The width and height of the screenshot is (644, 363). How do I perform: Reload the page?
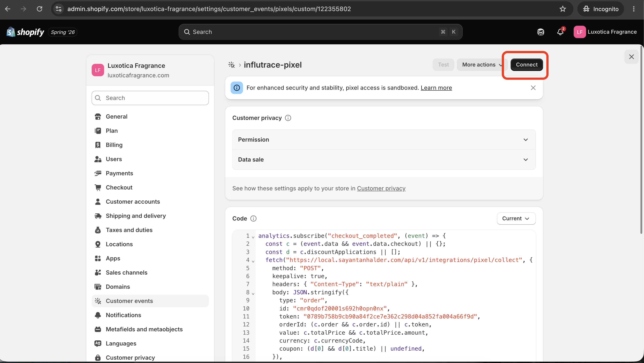click(40, 9)
